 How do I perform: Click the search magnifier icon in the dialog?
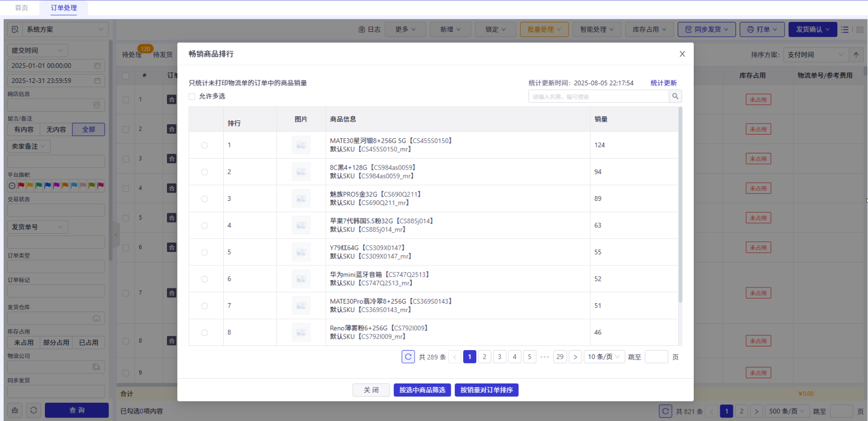coord(676,96)
